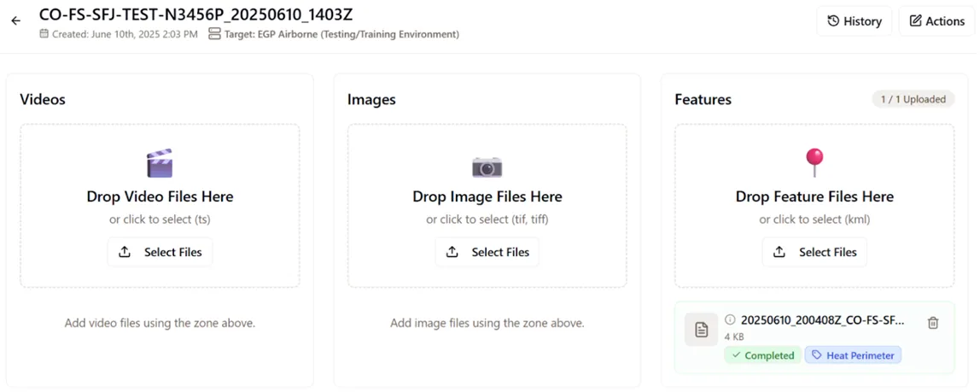Image resolution: width=980 pixels, height=392 pixels.
Task: Click the 1 / 1 Uploaded badge
Action: tap(913, 99)
